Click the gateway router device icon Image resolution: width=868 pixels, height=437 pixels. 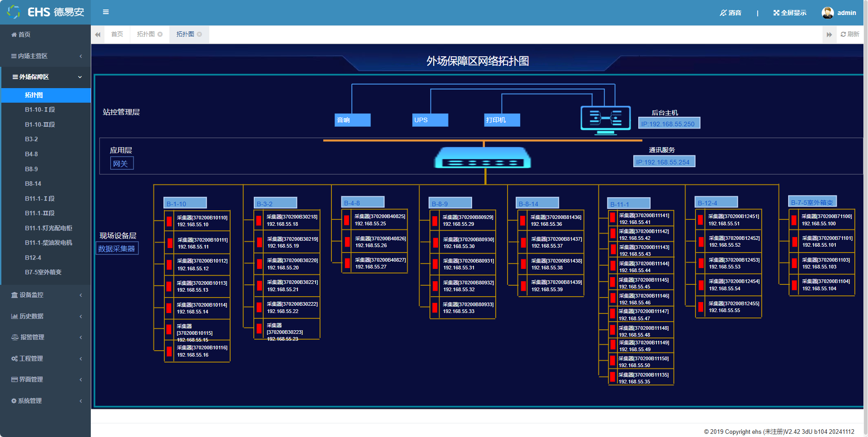pyautogui.click(x=483, y=158)
